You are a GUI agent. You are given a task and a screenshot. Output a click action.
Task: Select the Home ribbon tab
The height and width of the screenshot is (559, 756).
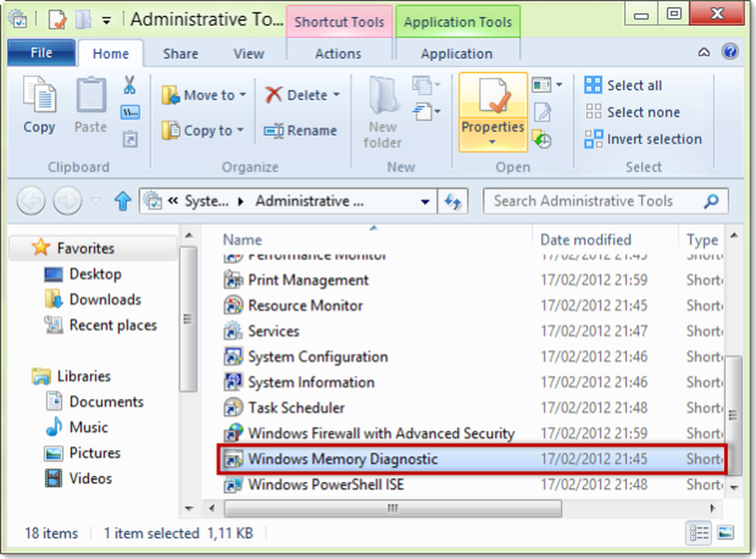[x=111, y=54]
